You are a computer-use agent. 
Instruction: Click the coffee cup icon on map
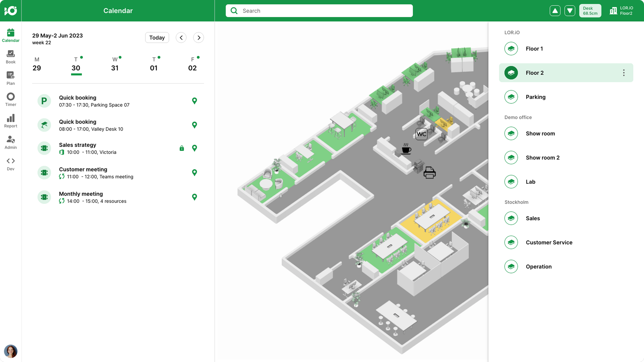pos(406,149)
